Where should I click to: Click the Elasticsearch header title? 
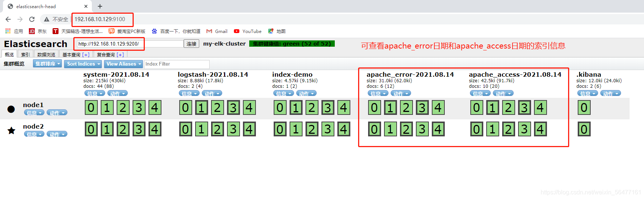click(x=36, y=44)
